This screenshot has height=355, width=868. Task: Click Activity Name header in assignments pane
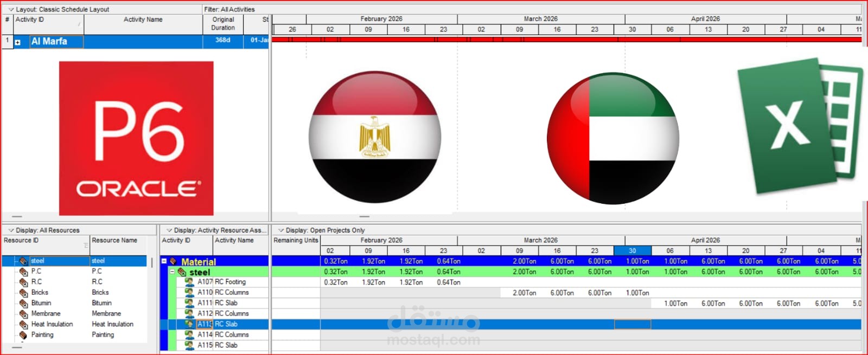click(x=241, y=245)
